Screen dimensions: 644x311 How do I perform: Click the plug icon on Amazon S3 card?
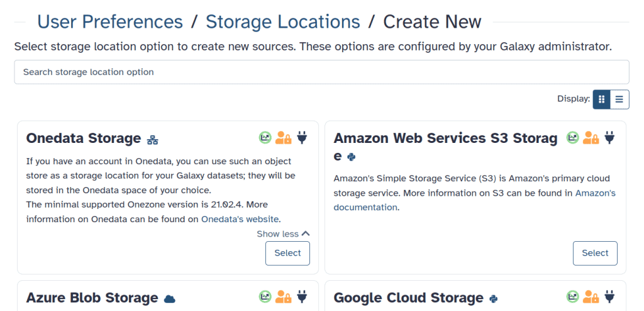click(x=609, y=137)
